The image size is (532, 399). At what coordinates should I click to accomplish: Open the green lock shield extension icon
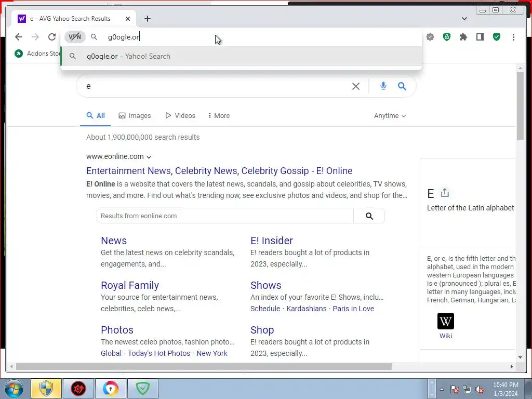click(447, 37)
